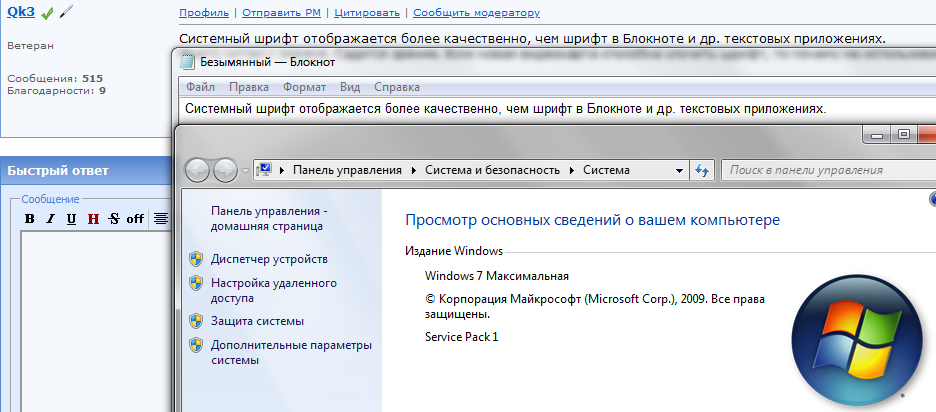936x412 pixels.
Task: Click the Strikethrough formatting icon
Action: (x=114, y=219)
